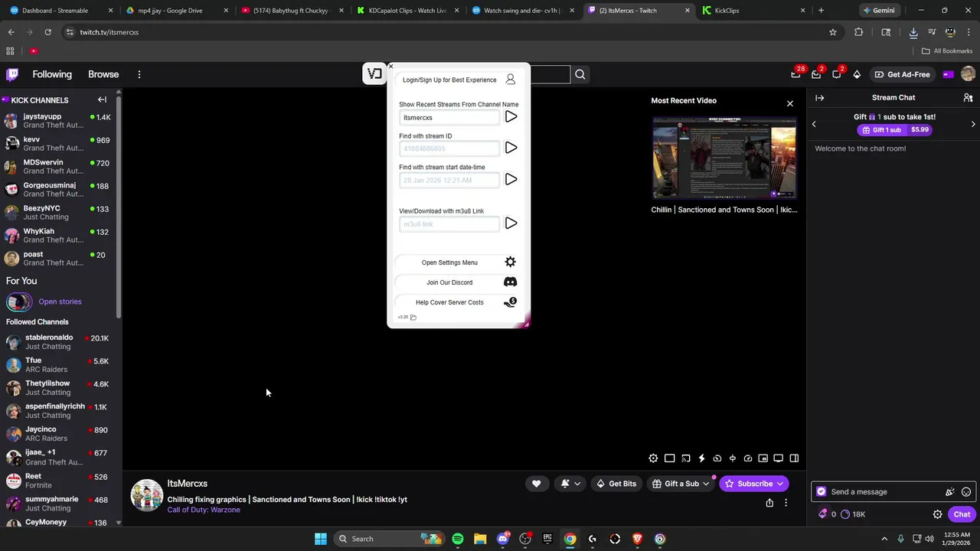
Task: Open the whispers speech bubble icon
Action: click(836, 74)
